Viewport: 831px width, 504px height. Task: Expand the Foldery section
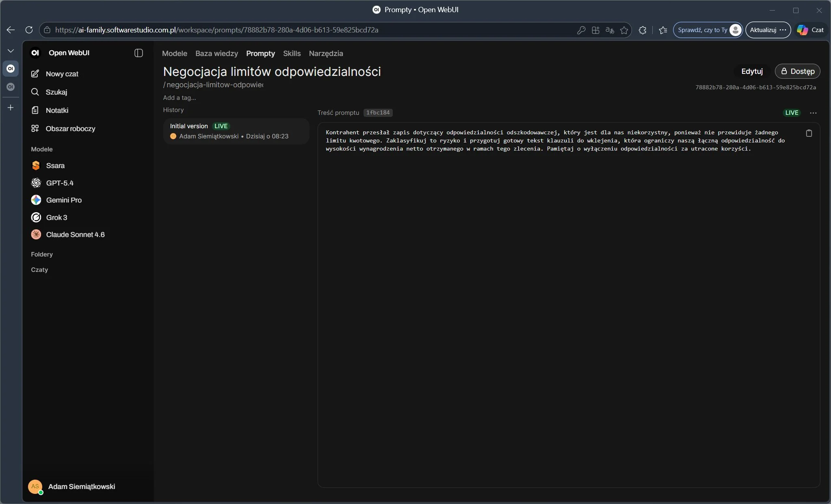[42, 254]
